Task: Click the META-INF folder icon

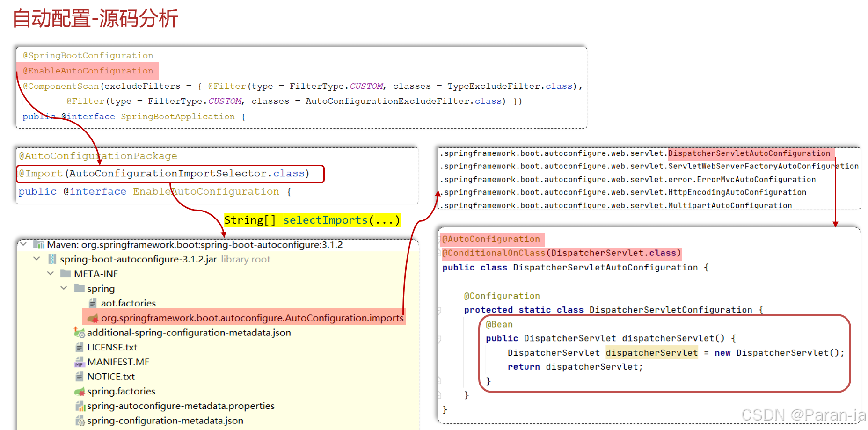Action: tap(66, 274)
